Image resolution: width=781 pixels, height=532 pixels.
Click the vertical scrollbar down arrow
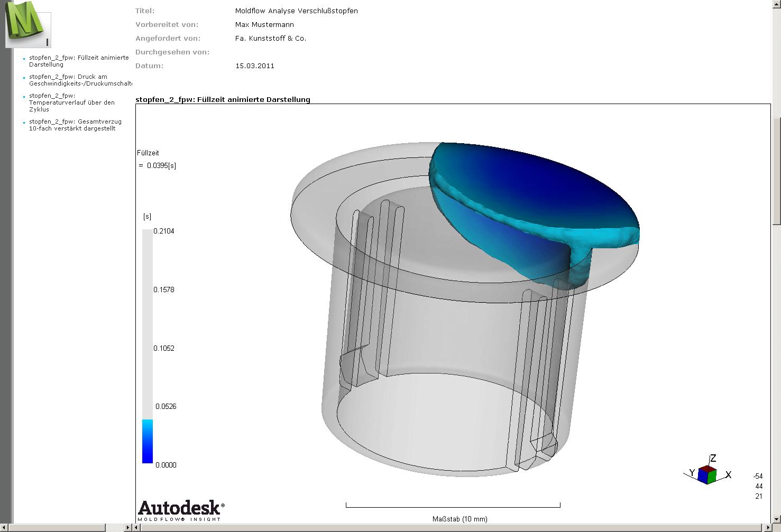[776, 519]
